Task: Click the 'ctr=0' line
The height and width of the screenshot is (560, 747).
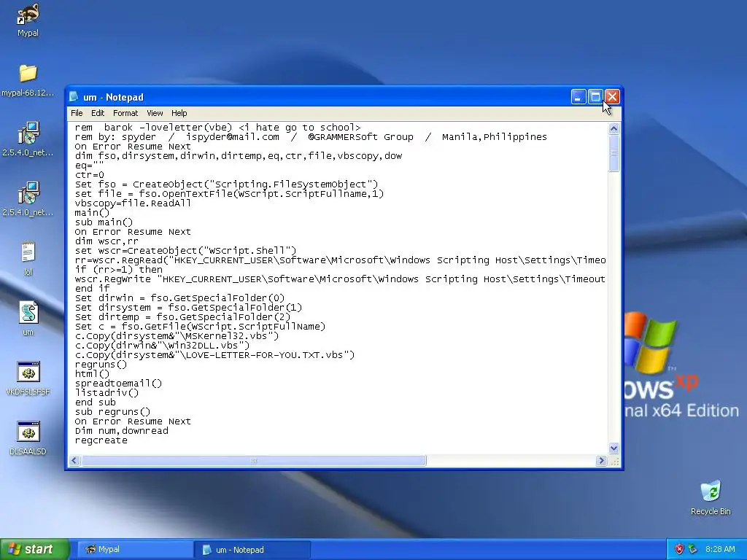Action: [89, 175]
